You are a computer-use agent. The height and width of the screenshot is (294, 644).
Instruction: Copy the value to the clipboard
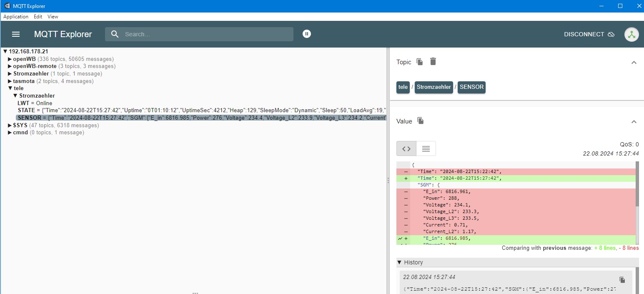421,121
